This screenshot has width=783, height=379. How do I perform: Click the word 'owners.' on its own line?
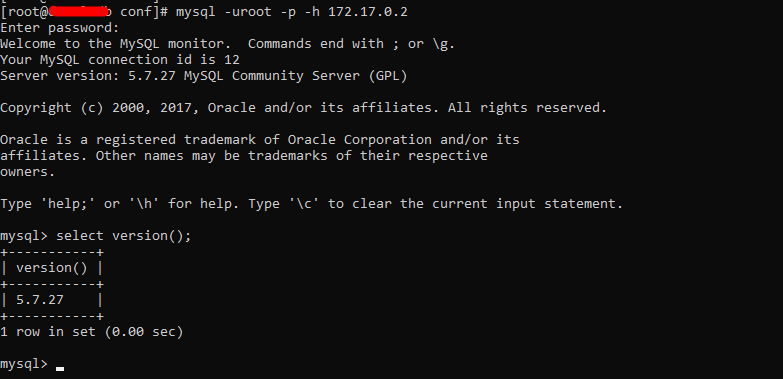click(27, 172)
